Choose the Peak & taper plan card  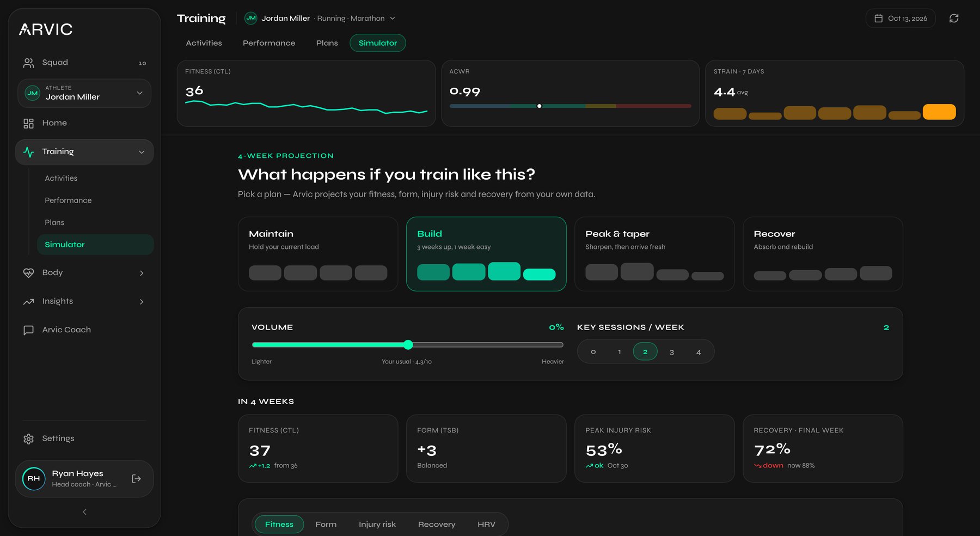point(654,254)
